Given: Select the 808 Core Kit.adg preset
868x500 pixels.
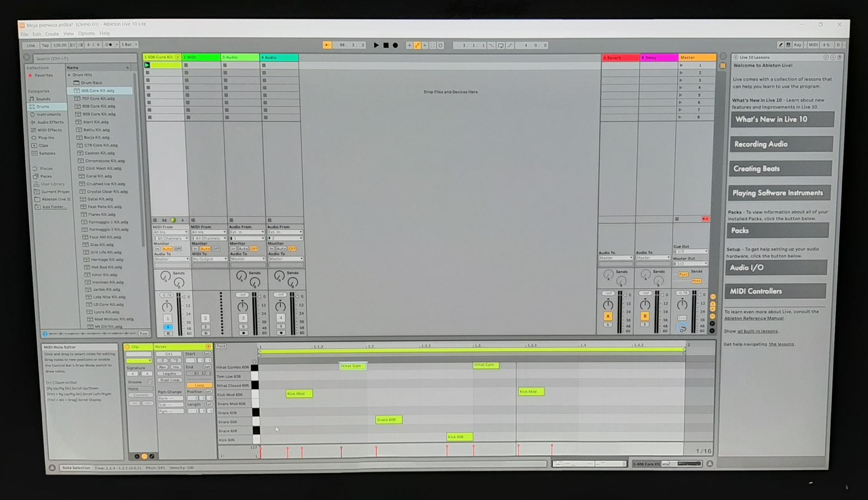Looking at the screenshot, I should pos(98,106).
